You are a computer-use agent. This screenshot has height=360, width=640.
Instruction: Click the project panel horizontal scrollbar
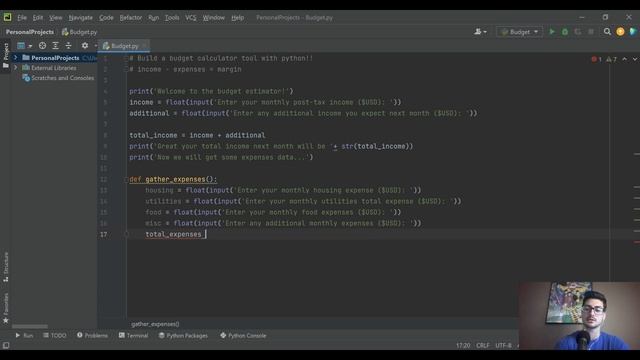coord(30,327)
